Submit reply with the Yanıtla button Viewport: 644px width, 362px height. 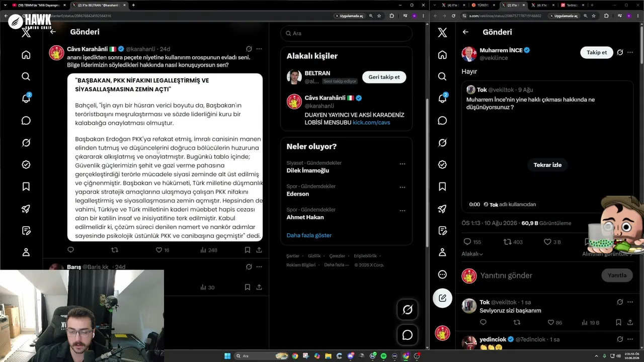(x=617, y=276)
